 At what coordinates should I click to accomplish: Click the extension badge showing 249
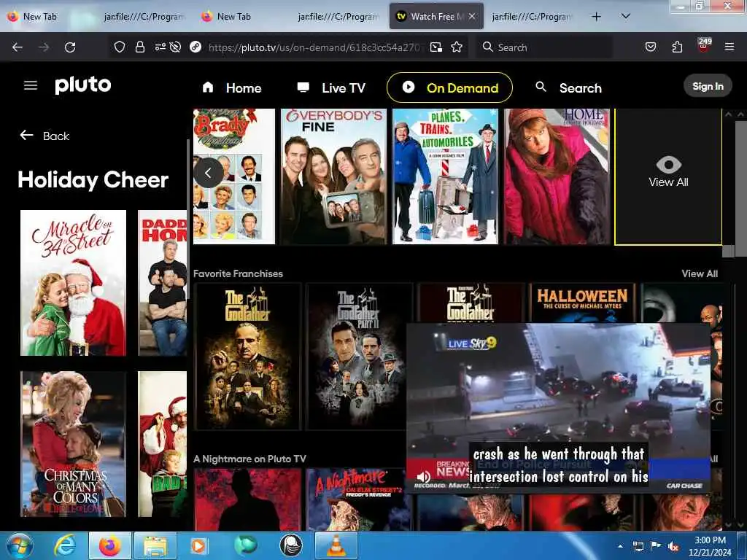(704, 46)
